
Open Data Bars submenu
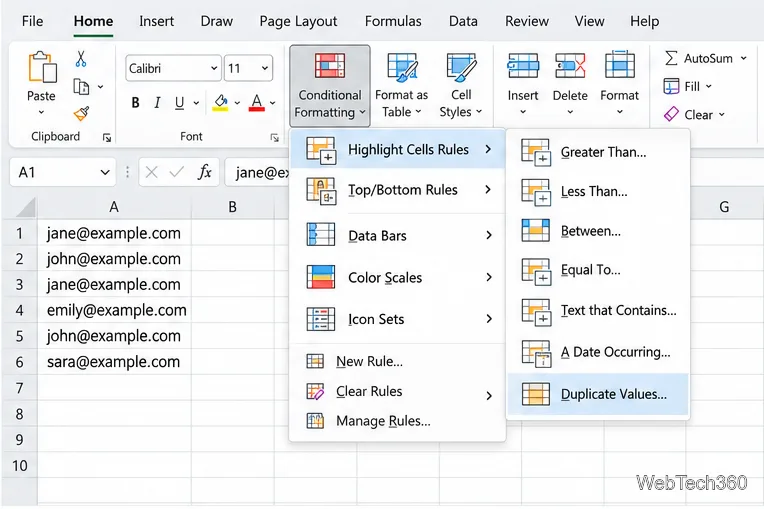point(398,235)
